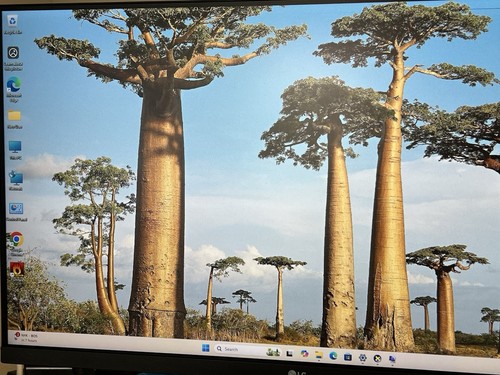This screenshot has width=500, height=375.
Task: Open the search highlights trees image
Action: [x=273, y=351]
